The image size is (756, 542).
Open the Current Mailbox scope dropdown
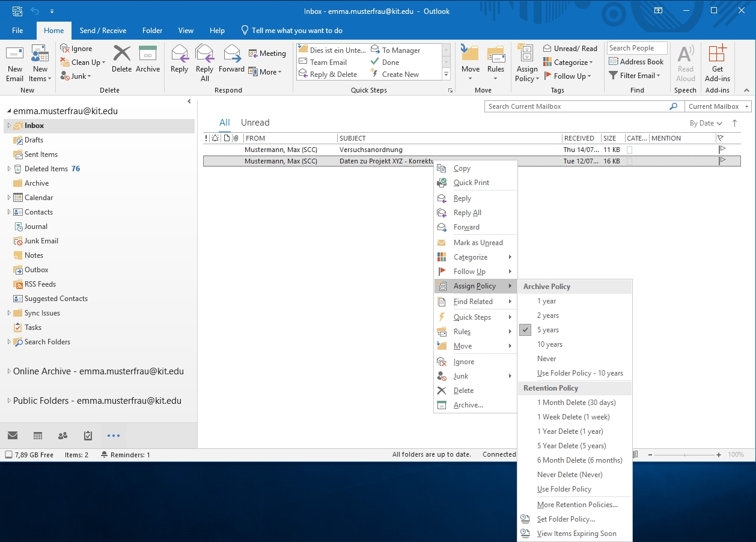click(718, 106)
